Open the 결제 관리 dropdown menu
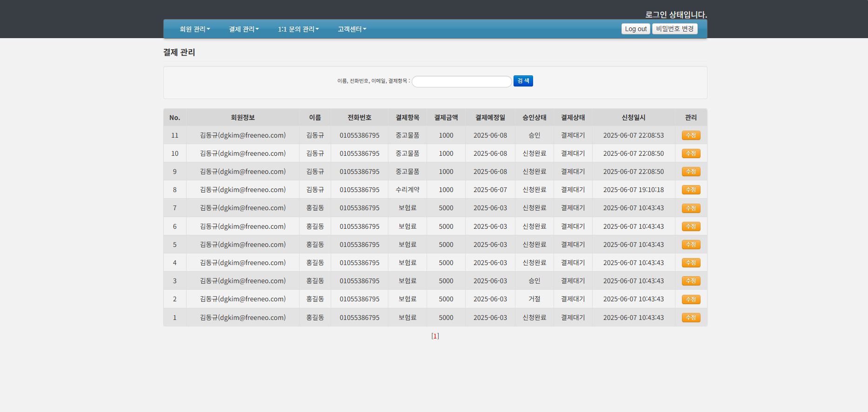This screenshot has height=412, width=868. click(x=244, y=29)
